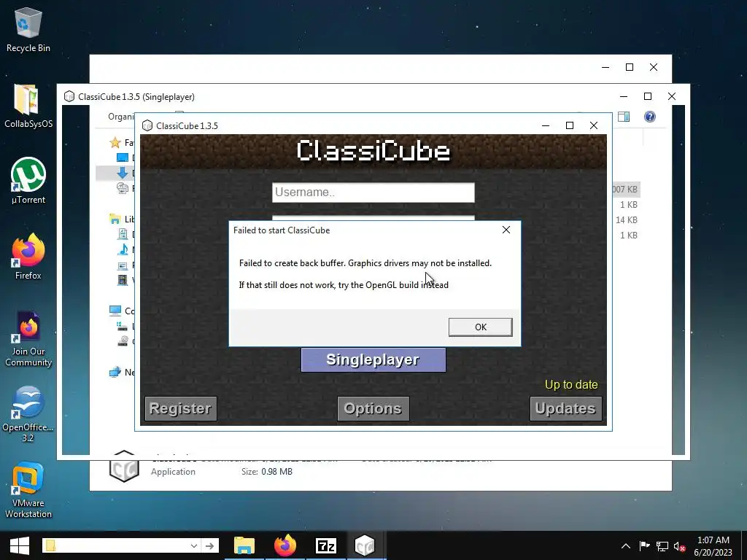Close the ClassiCube 1.3.5 launcher window

(594, 125)
